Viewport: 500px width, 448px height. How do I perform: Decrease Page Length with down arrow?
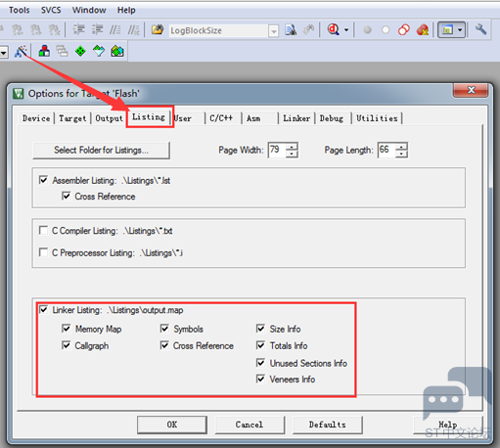coord(401,154)
